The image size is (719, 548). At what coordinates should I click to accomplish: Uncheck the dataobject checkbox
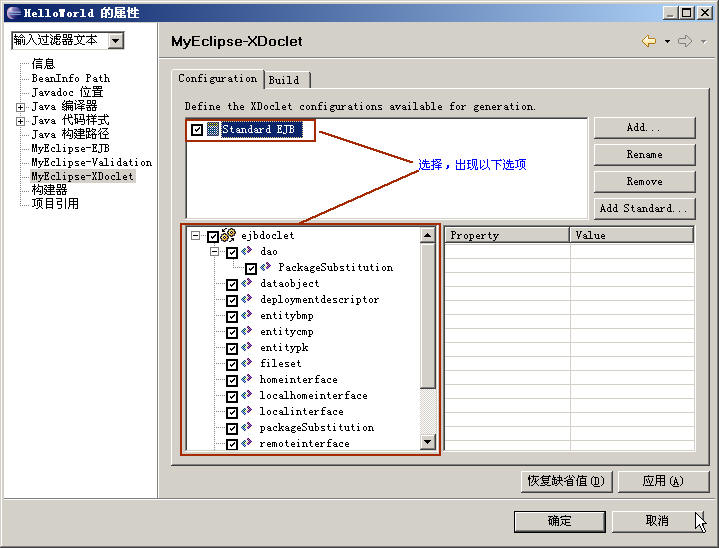tap(232, 284)
